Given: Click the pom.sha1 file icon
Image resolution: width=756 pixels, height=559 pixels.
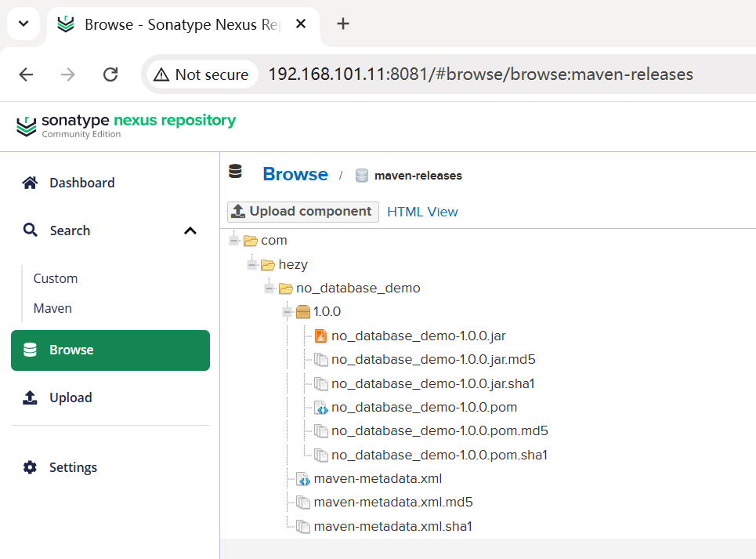Looking at the screenshot, I should [x=321, y=455].
